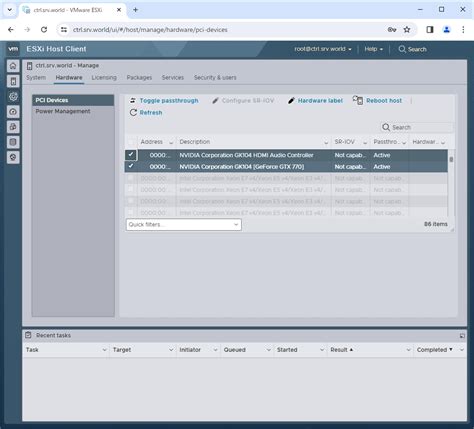Switch to the System tab
Viewport: 474px width, 429px height.
point(36,77)
